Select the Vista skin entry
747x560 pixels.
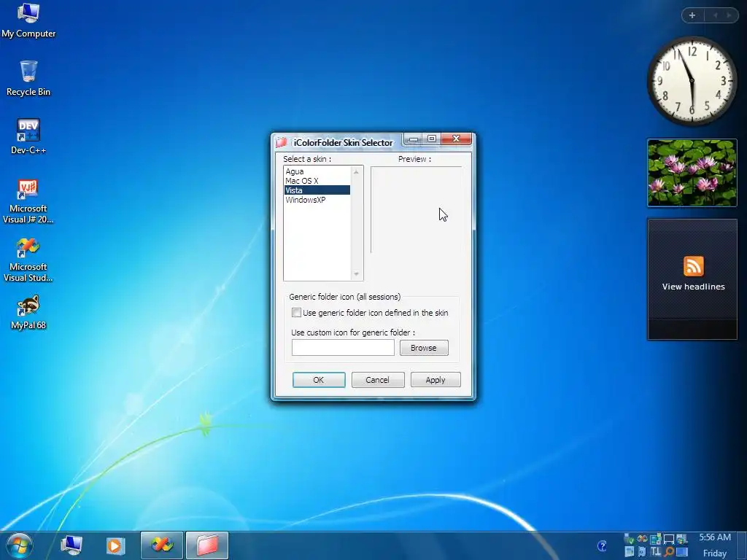point(317,190)
